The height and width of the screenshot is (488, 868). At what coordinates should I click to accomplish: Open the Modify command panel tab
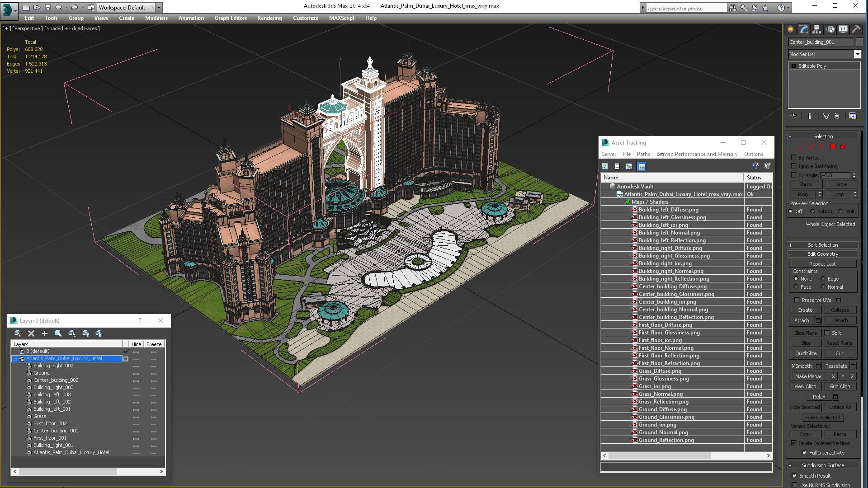coord(803,29)
